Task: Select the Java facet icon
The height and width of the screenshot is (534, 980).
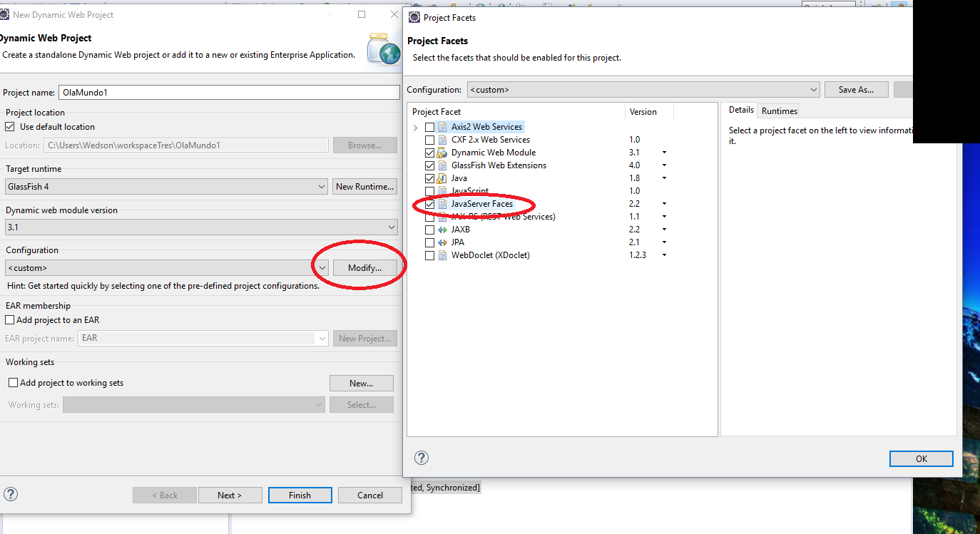Action: pos(442,178)
